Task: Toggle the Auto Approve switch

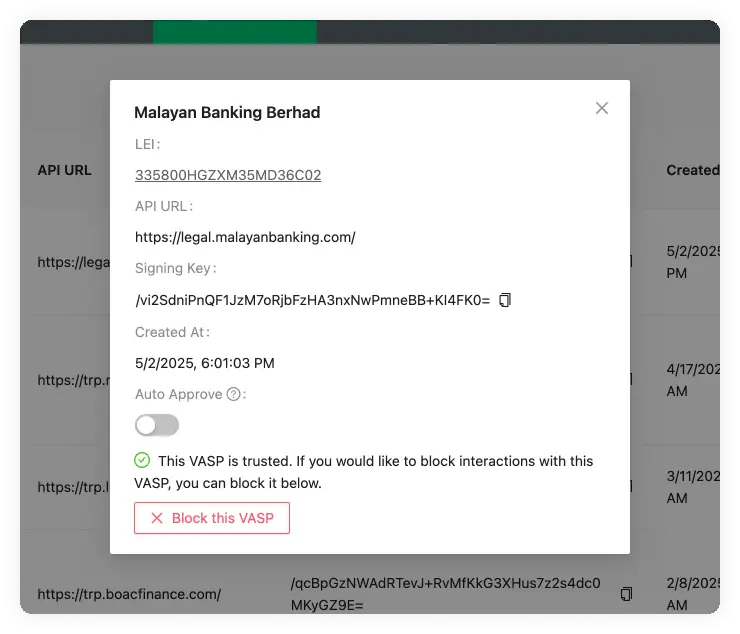Action: tap(157, 426)
